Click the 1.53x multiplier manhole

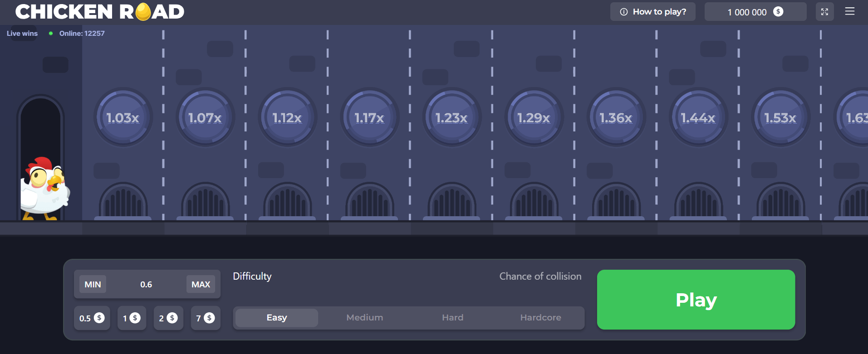[780, 118]
